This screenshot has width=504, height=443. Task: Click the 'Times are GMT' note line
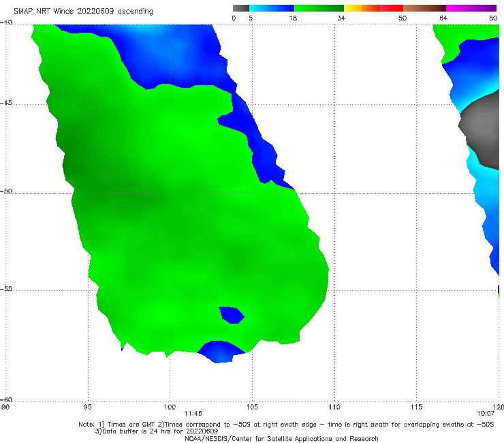[286, 425]
